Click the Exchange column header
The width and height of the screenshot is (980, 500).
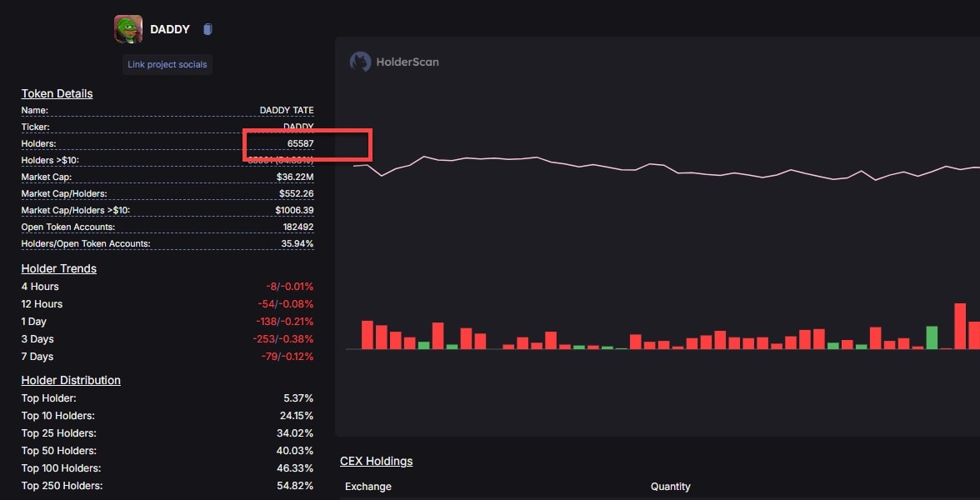[x=367, y=486]
